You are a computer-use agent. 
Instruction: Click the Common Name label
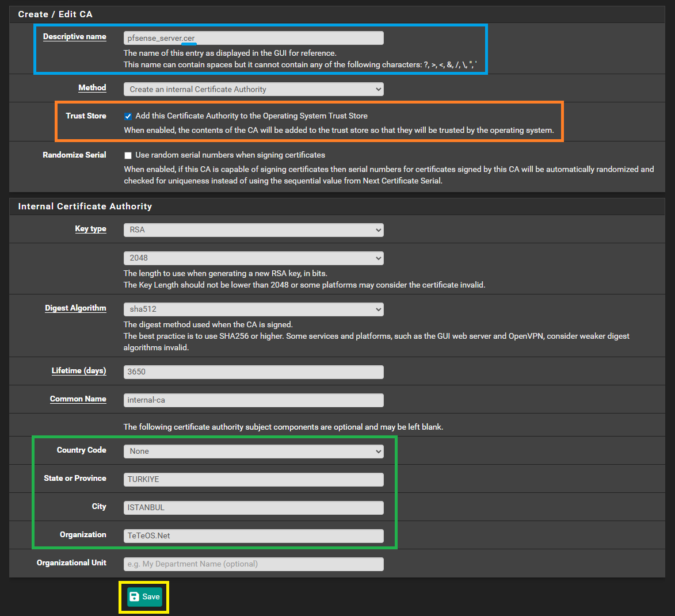pyautogui.click(x=78, y=399)
